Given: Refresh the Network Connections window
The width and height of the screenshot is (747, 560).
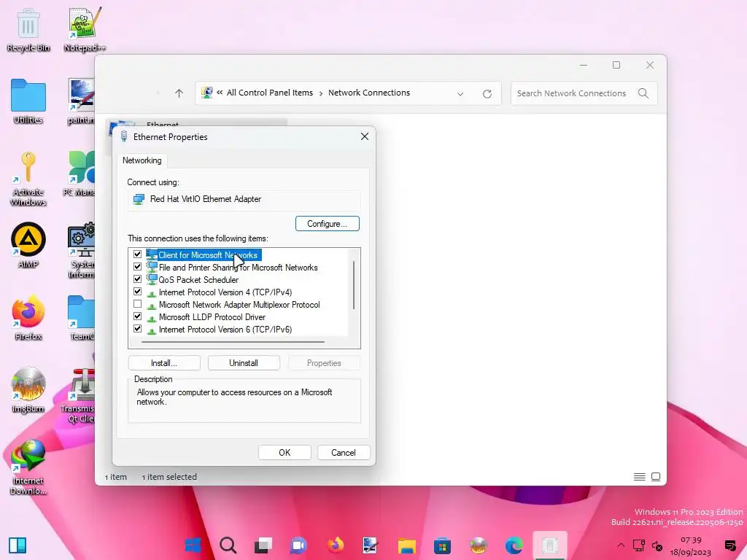Looking at the screenshot, I should point(487,94).
